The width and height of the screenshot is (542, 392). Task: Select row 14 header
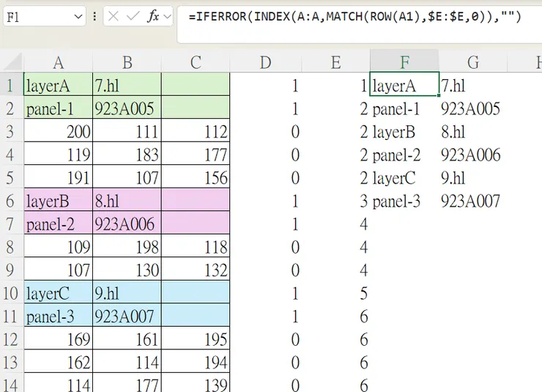click(10, 383)
